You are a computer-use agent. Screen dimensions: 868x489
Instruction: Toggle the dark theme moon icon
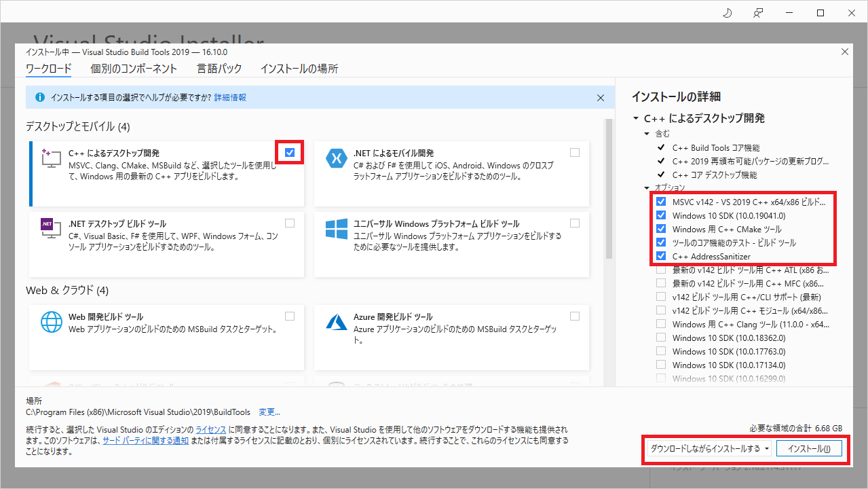(727, 13)
